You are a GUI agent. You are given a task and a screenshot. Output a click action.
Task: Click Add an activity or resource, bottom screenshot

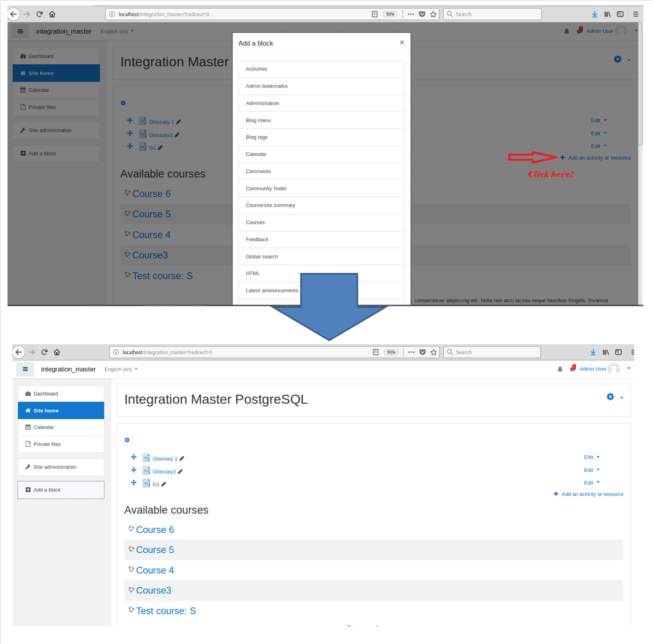tap(589, 494)
